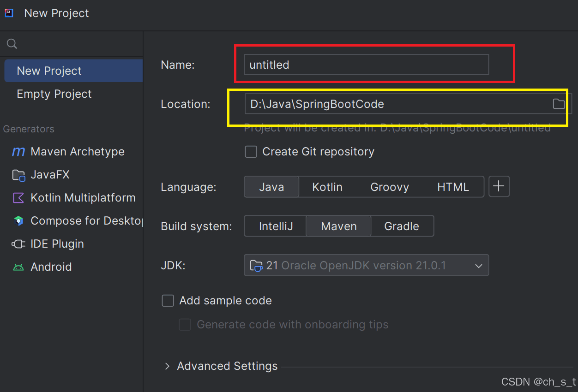This screenshot has height=392, width=578.
Task: Add more languages with plus button
Action: [x=499, y=186]
